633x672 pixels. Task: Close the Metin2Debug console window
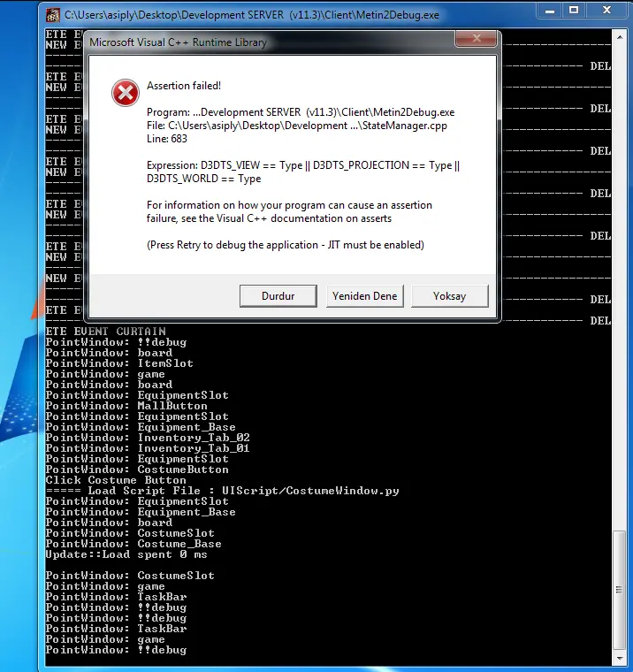tap(606, 11)
